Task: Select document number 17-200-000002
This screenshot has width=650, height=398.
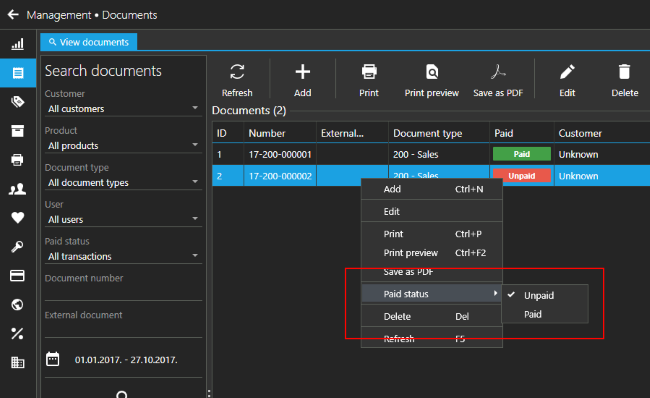Action: tap(280, 176)
